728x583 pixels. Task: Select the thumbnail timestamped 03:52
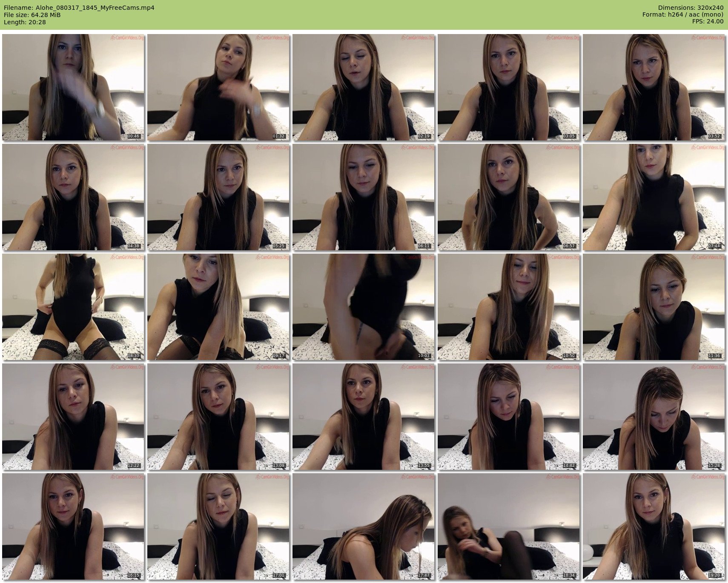point(654,87)
